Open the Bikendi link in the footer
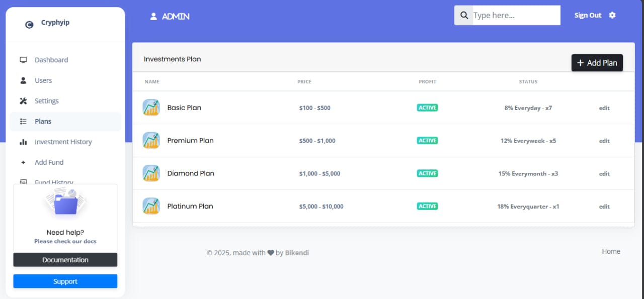The height and width of the screenshot is (299, 644). click(297, 253)
